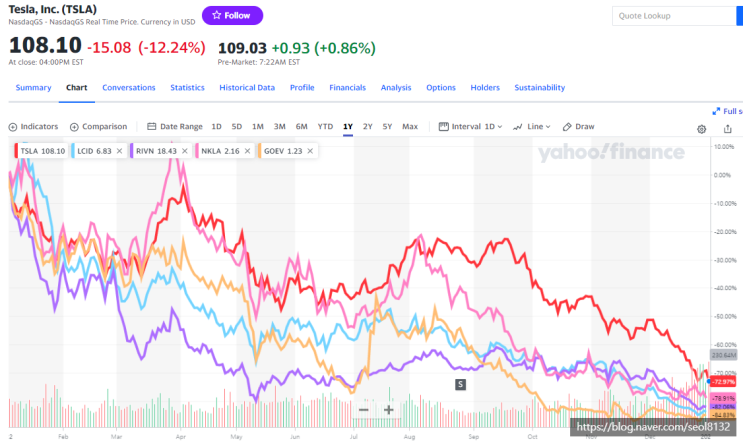
Task: Open the Draw pencil tool
Action: coord(578,127)
